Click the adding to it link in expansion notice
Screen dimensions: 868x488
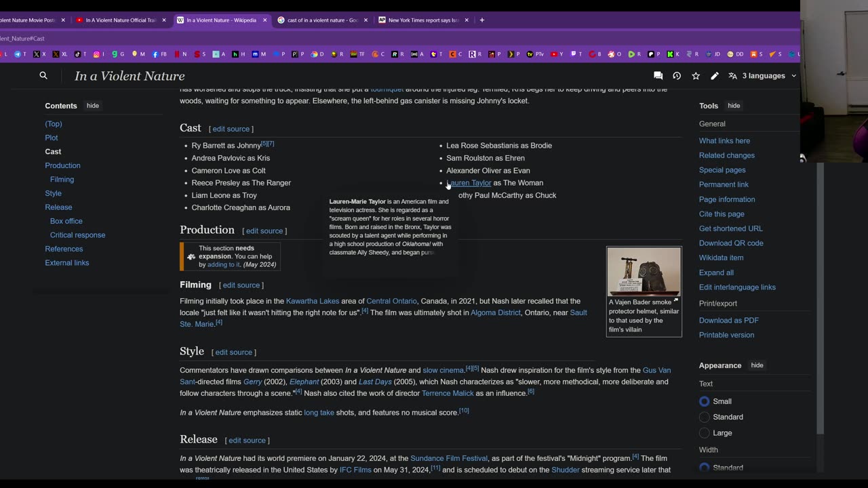click(224, 264)
